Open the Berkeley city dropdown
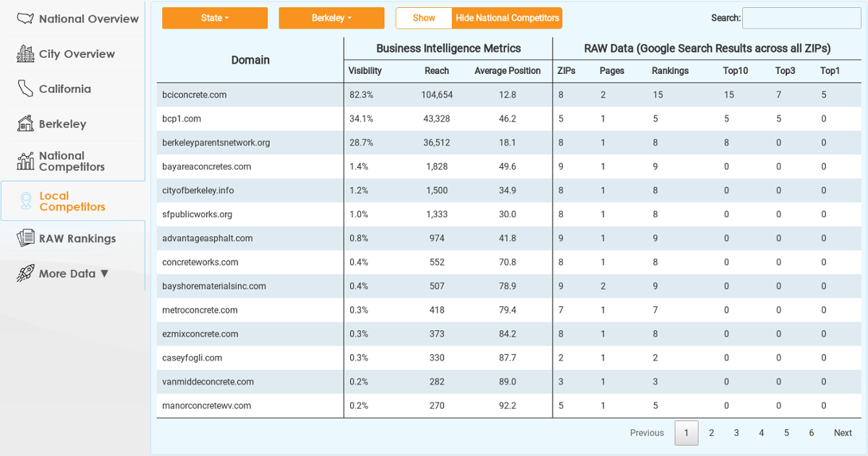868x456 pixels. coord(331,18)
